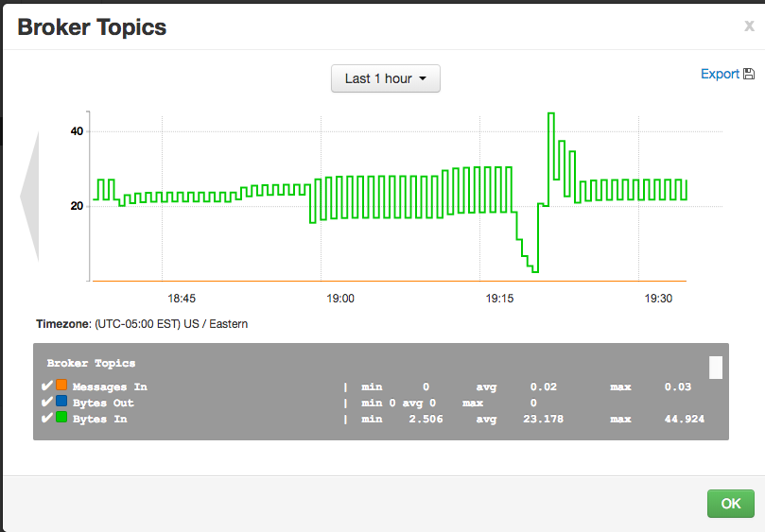The image size is (765, 532).
Task: Toggle the Bytes In checkmark
Action: [46, 418]
